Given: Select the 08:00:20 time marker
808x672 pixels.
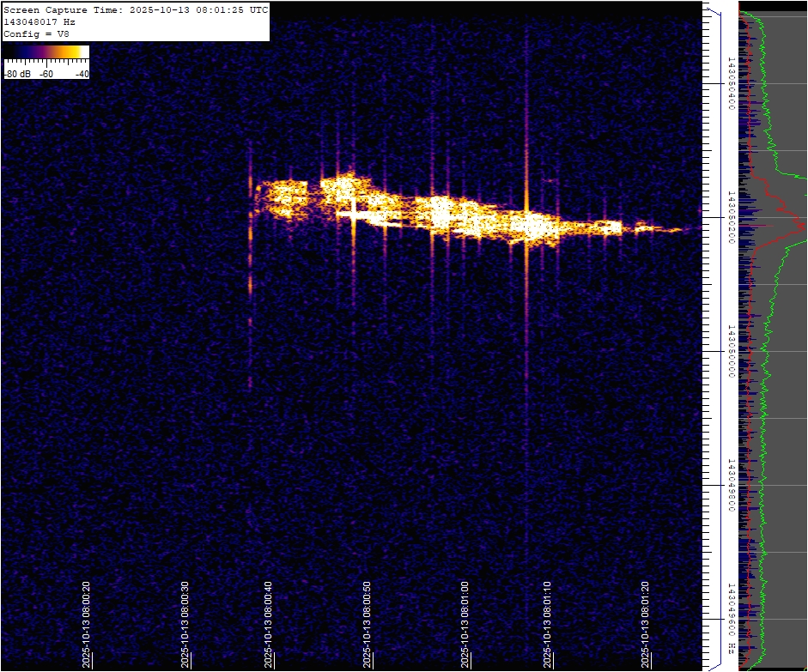Looking at the screenshot, I should coord(87,624).
